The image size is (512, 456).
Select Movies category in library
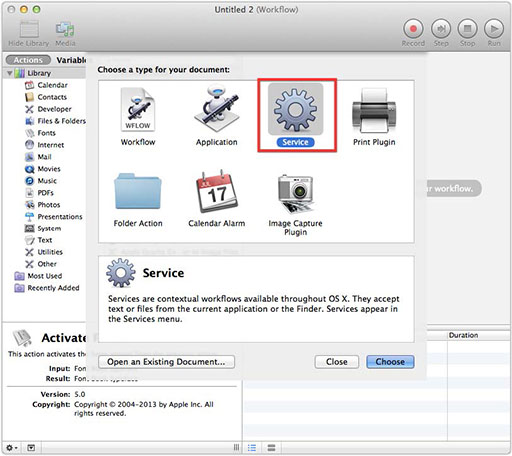point(43,169)
